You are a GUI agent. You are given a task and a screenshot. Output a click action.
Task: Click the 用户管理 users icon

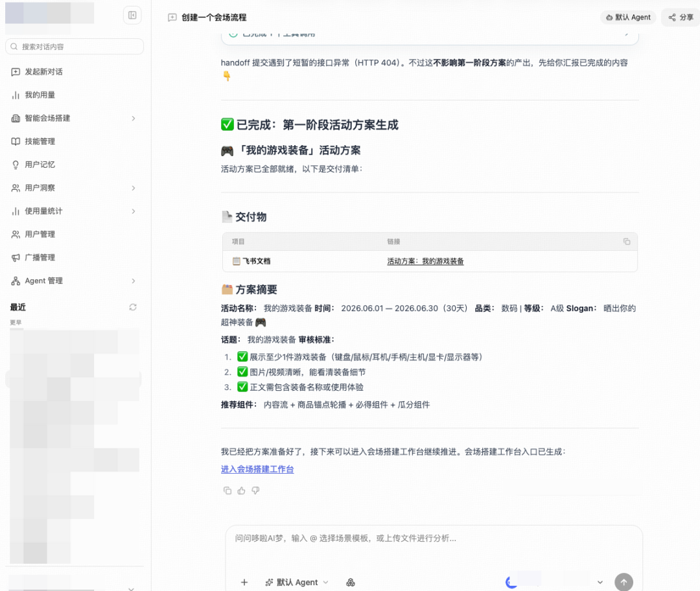(16, 235)
